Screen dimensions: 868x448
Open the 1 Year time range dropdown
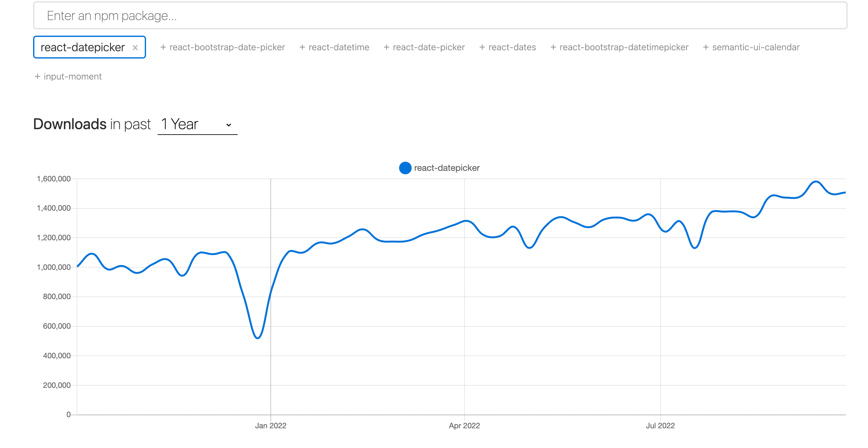point(197,124)
